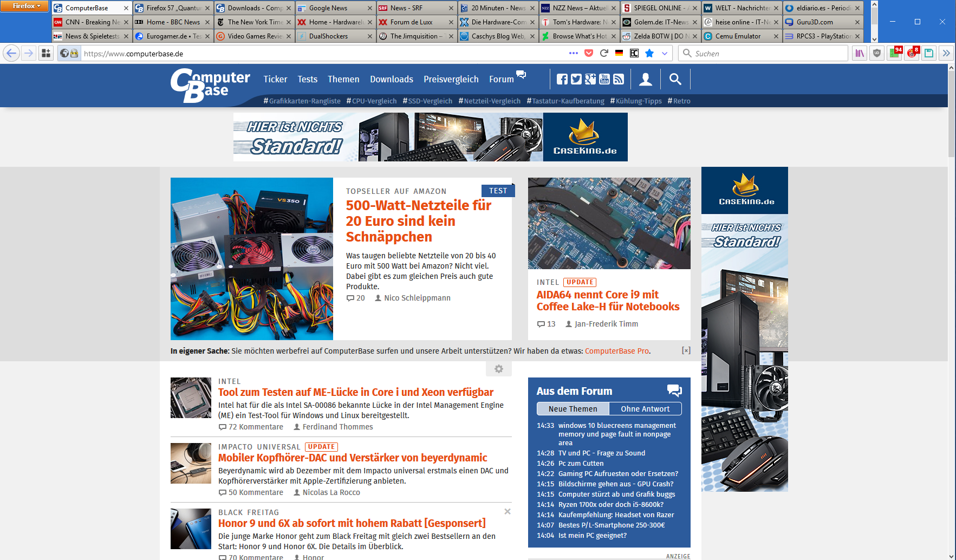This screenshot has width=956, height=560.
Task: Save page to Pocket icon
Action: click(x=589, y=53)
